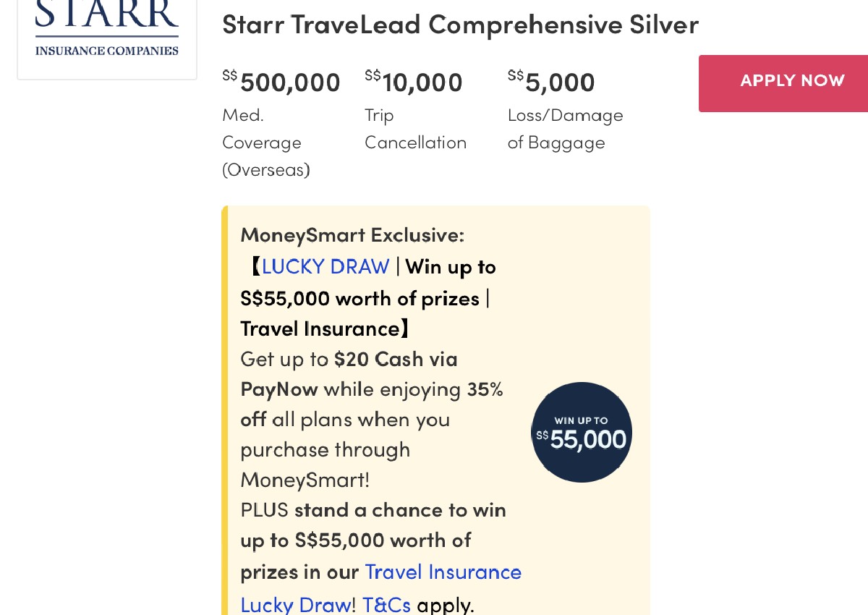Select the Starr TraveLead Comprehensive Silver title
The image size is (868, 615).
pyautogui.click(x=460, y=24)
